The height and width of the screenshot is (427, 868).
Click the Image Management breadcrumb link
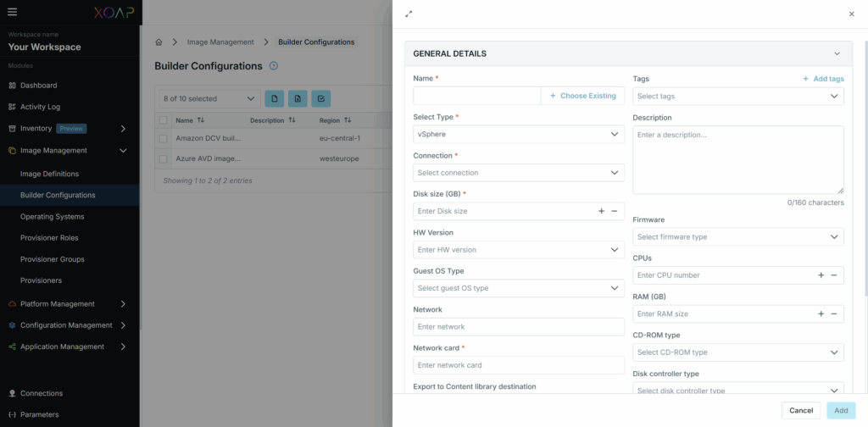pyautogui.click(x=220, y=42)
